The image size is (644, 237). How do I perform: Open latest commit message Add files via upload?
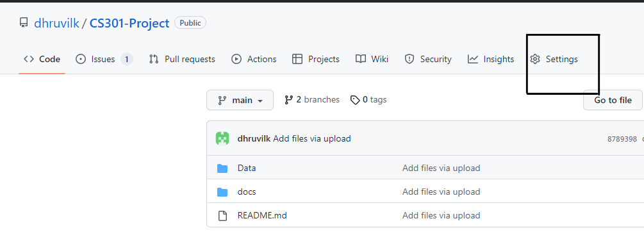click(311, 139)
